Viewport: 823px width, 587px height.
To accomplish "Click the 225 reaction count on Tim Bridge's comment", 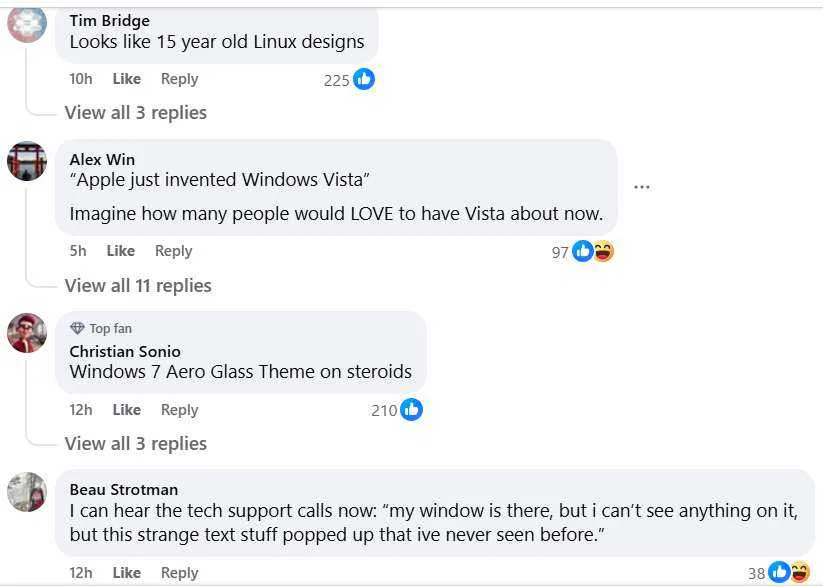I will pyautogui.click(x=338, y=79).
